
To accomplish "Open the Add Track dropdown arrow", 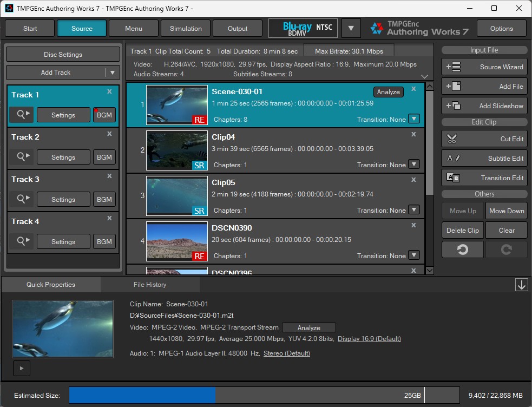I will tap(113, 72).
